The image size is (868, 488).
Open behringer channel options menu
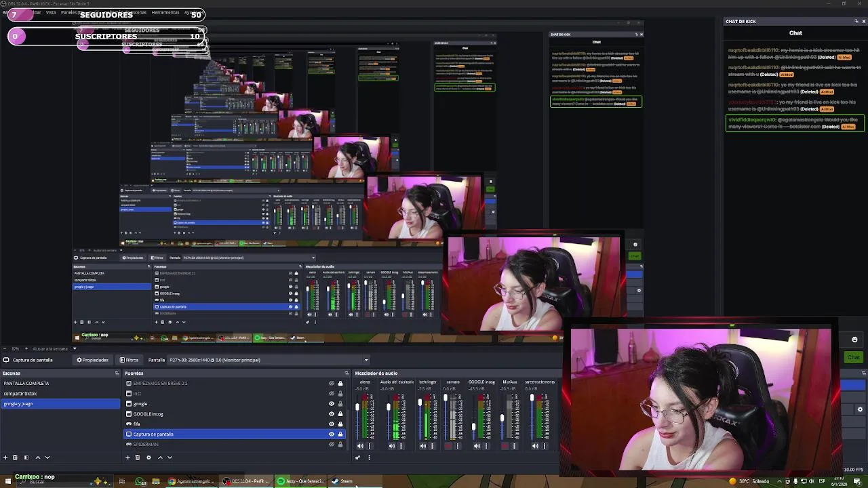pos(432,446)
